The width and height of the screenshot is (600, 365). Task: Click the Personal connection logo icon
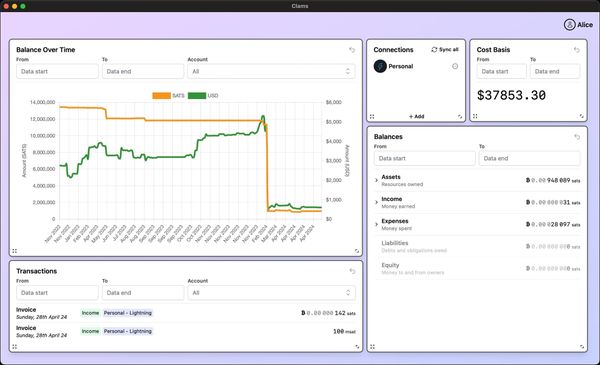[x=380, y=66]
